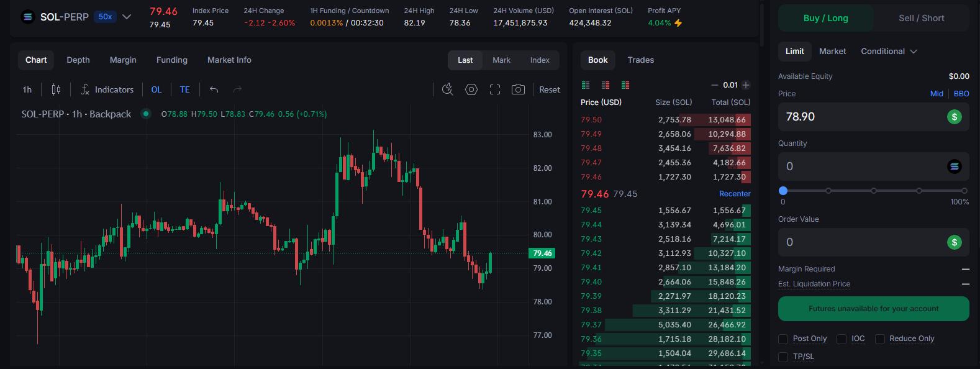Take a chart snapshot with camera icon
980x369 pixels.
tap(518, 89)
